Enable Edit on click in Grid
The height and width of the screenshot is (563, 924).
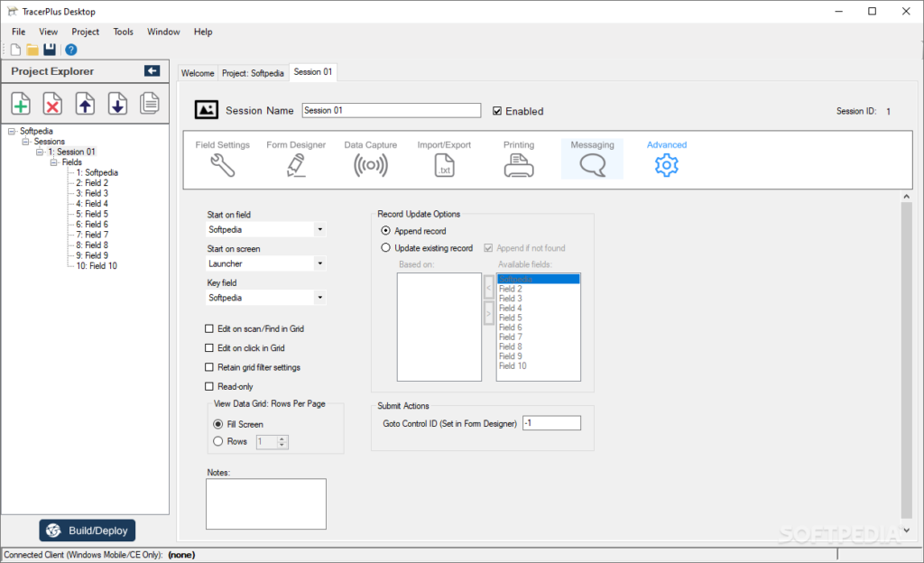pyautogui.click(x=209, y=348)
